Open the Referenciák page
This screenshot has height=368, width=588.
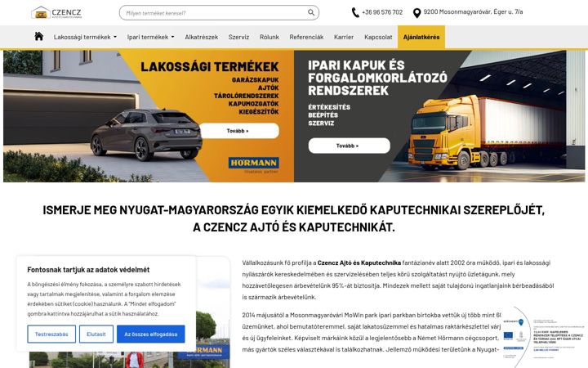[x=306, y=37]
